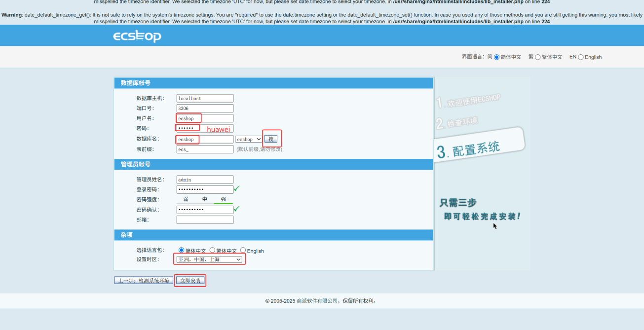Focus the 密码确认 field

point(205,210)
